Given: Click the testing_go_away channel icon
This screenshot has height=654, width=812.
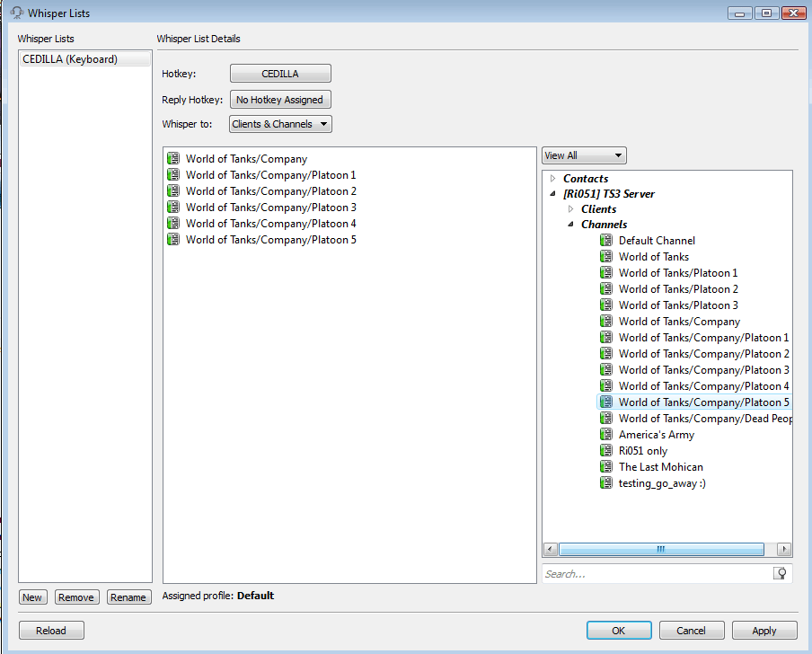Looking at the screenshot, I should point(606,483).
